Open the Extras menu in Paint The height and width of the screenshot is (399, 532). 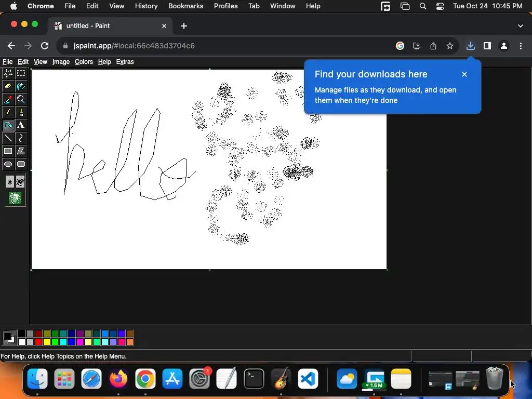pyautogui.click(x=125, y=62)
